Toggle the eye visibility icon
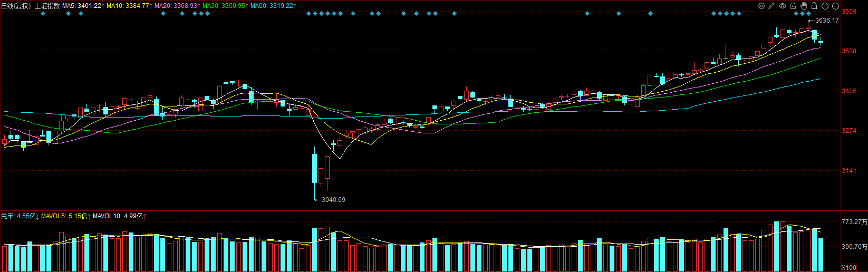Viewport: 868px width, 272px height. point(783,6)
